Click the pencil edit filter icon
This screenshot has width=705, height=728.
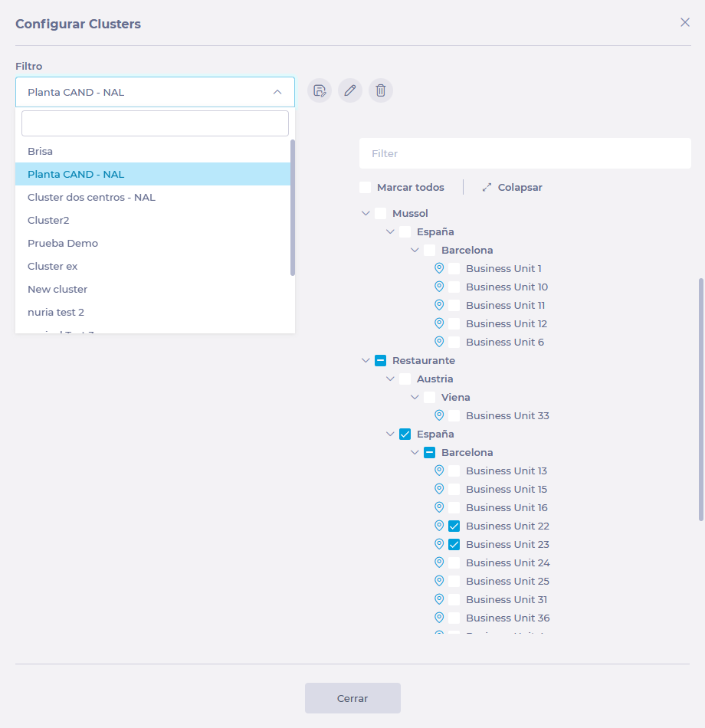350,90
